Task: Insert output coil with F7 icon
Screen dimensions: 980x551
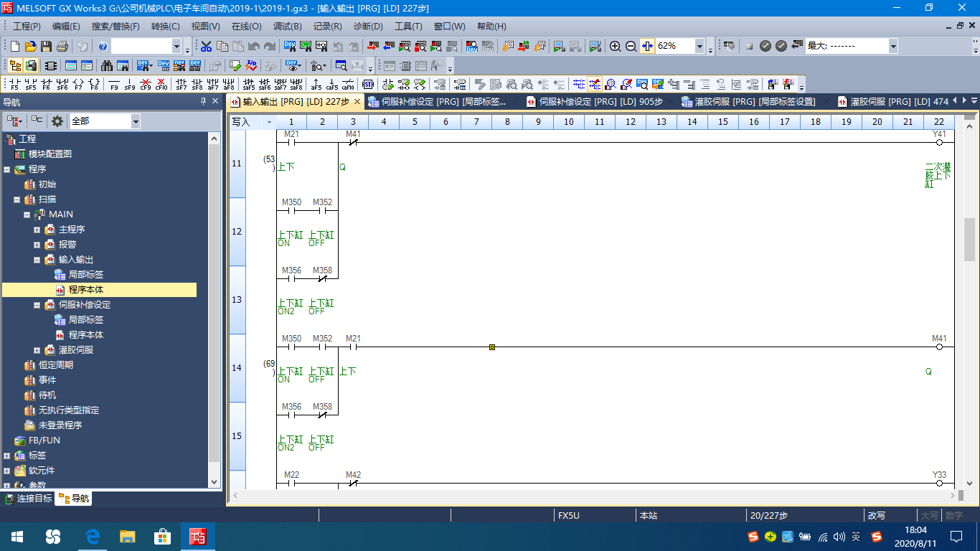Action: (78, 84)
